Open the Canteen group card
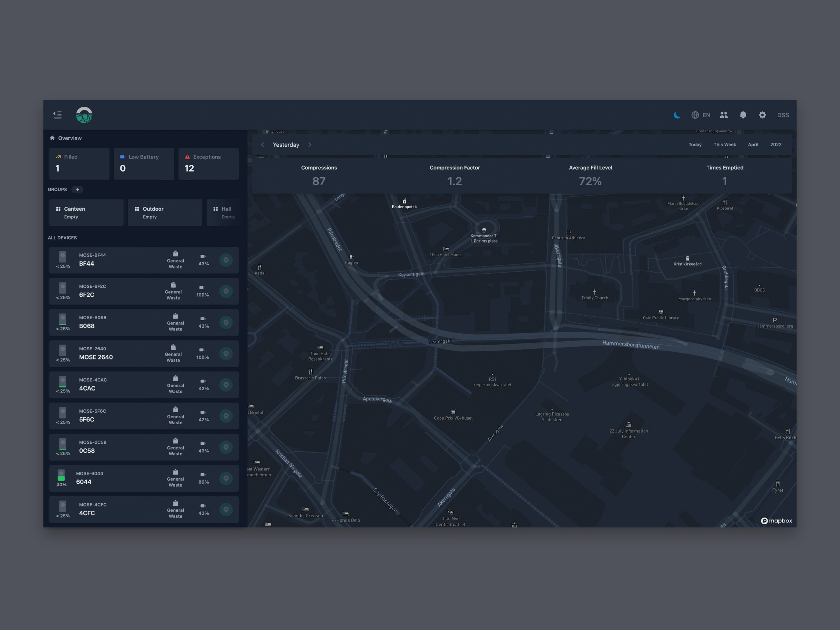 point(86,213)
